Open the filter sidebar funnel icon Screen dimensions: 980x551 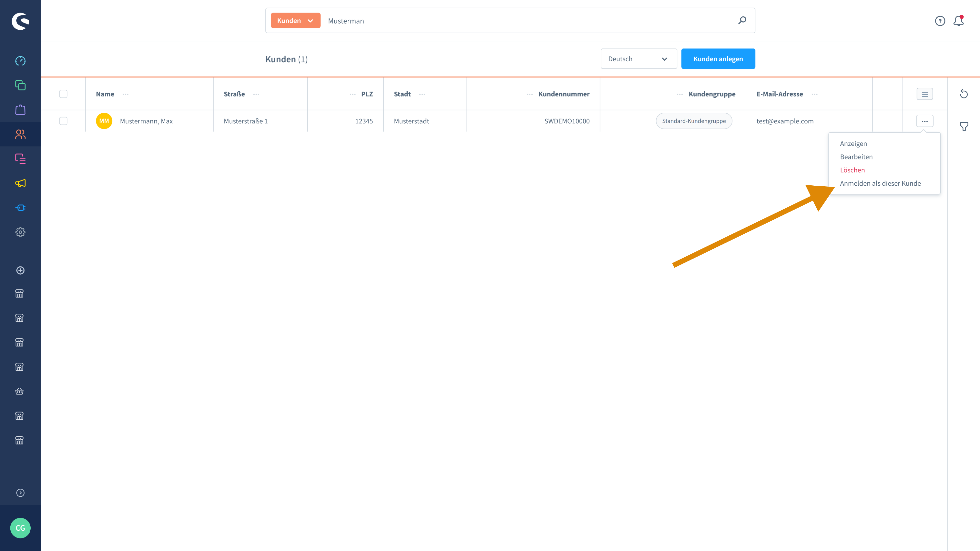(x=964, y=127)
